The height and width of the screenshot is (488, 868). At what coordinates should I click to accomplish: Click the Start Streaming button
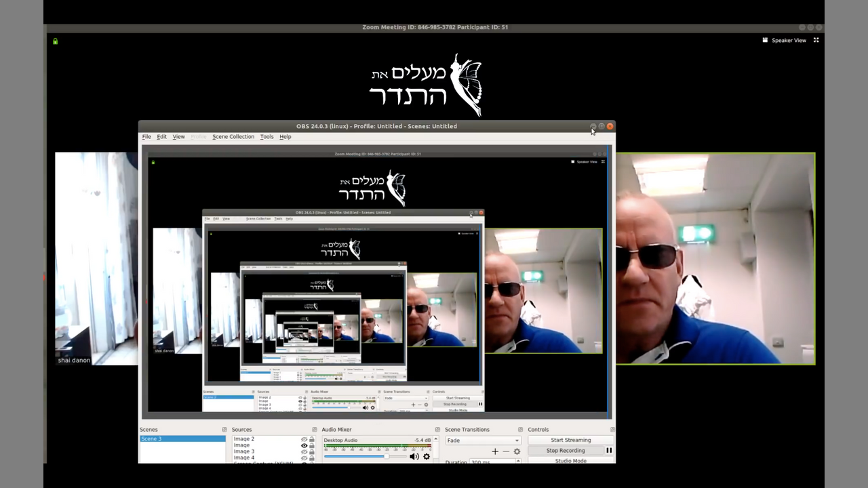(x=570, y=440)
